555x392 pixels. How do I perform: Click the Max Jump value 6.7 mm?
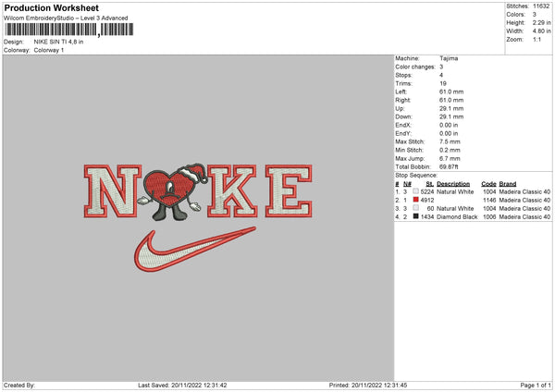click(x=450, y=158)
